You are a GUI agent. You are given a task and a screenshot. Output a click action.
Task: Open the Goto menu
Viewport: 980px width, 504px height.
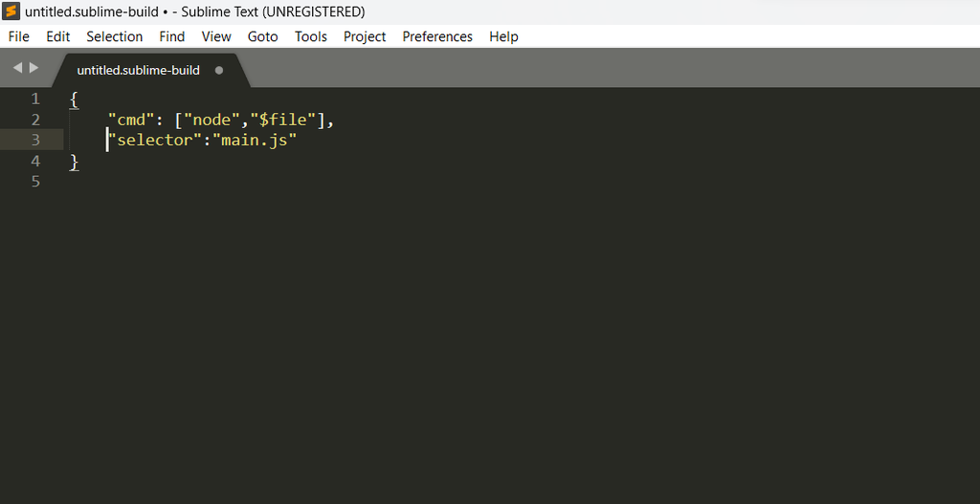pos(262,37)
